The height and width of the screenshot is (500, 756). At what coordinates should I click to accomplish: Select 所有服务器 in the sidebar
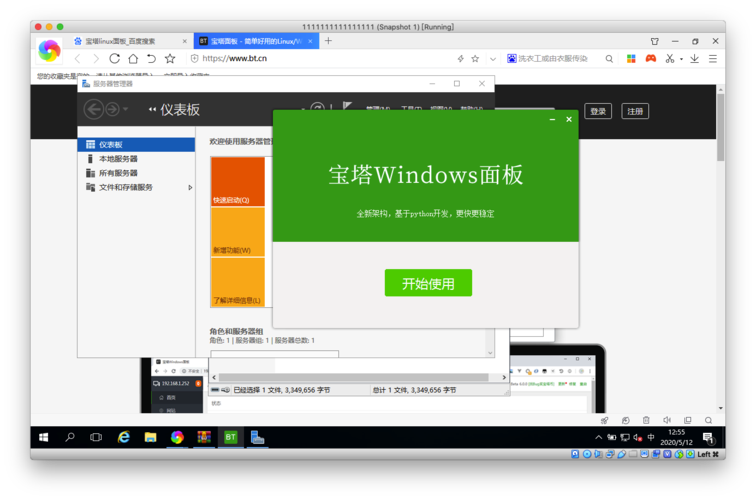[136, 173]
